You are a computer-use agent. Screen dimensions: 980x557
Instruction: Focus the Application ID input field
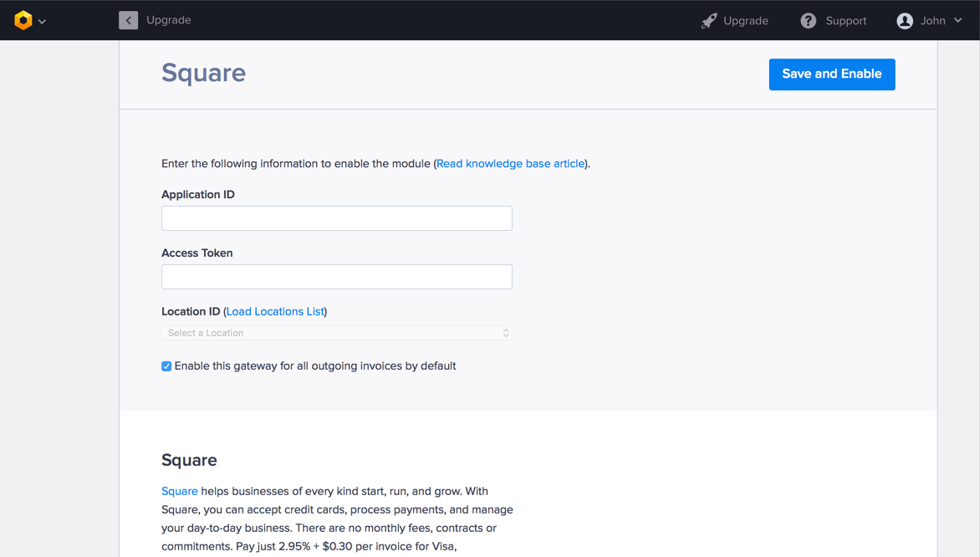pos(337,218)
